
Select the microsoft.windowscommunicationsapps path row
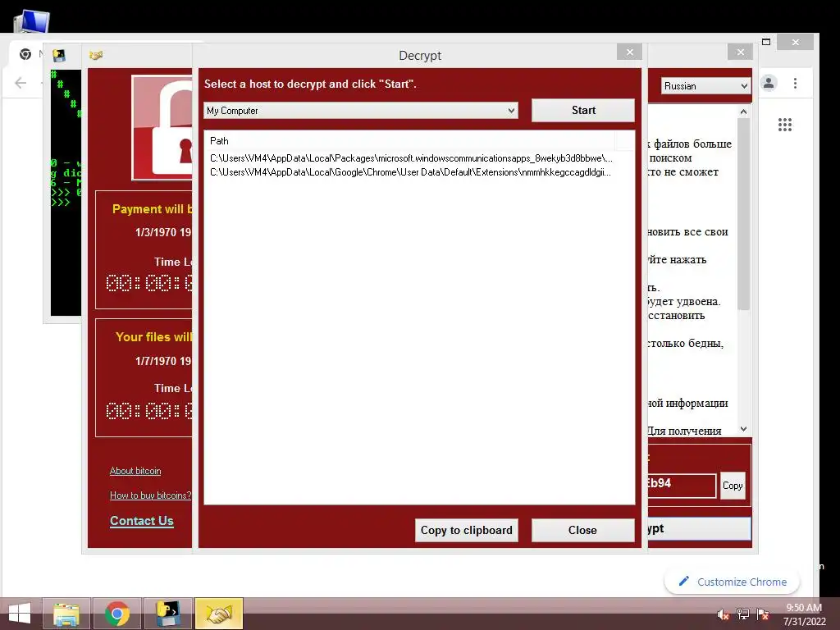tap(411, 158)
